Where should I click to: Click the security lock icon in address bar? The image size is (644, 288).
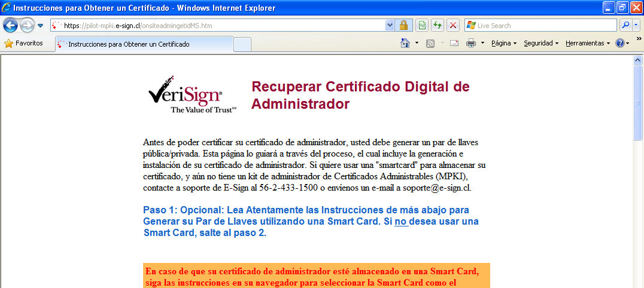(x=404, y=26)
